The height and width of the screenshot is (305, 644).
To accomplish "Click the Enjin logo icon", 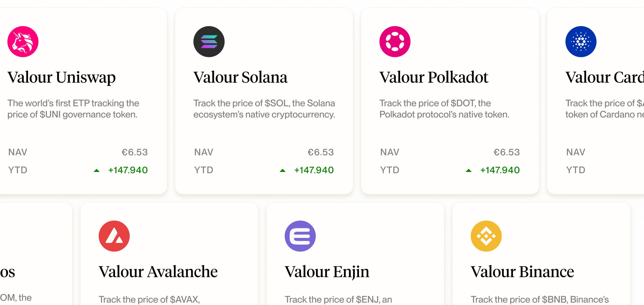I will pyautogui.click(x=300, y=236).
